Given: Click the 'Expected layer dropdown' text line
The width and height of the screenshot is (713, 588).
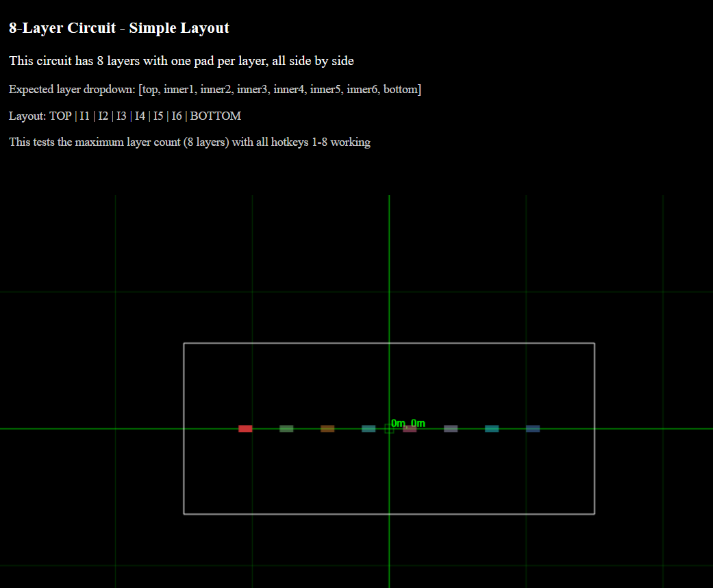Looking at the screenshot, I should (x=215, y=89).
